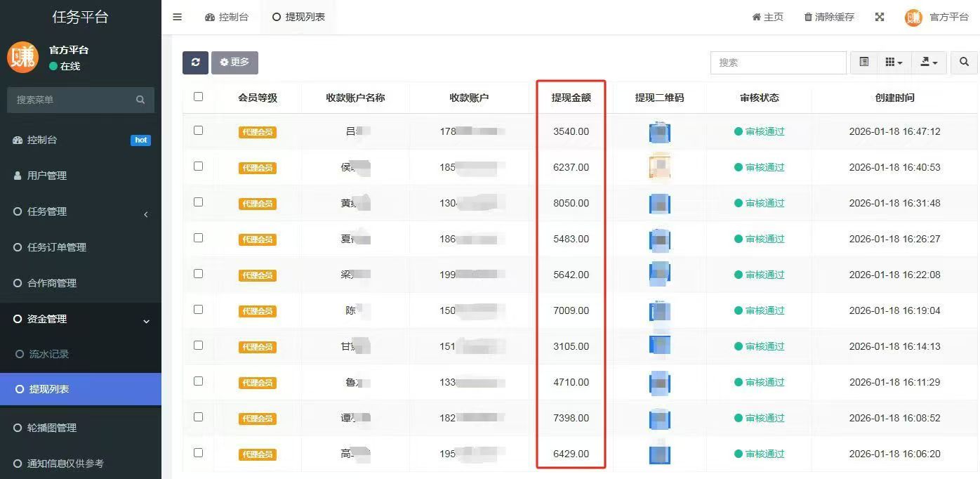Click the export icon in the table toolbar
Image resolution: width=980 pixels, height=479 pixels.
pos(926,63)
